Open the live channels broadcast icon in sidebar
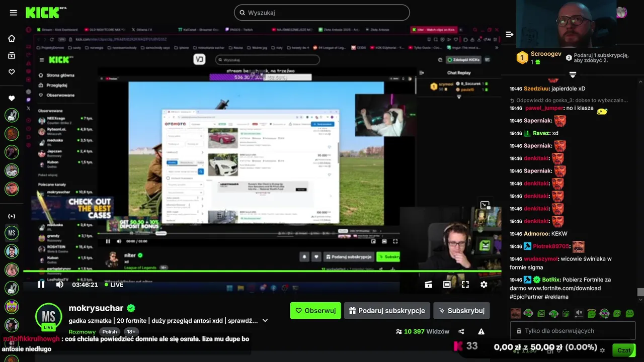This screenshot has width=644, height=362. (12, 216)
